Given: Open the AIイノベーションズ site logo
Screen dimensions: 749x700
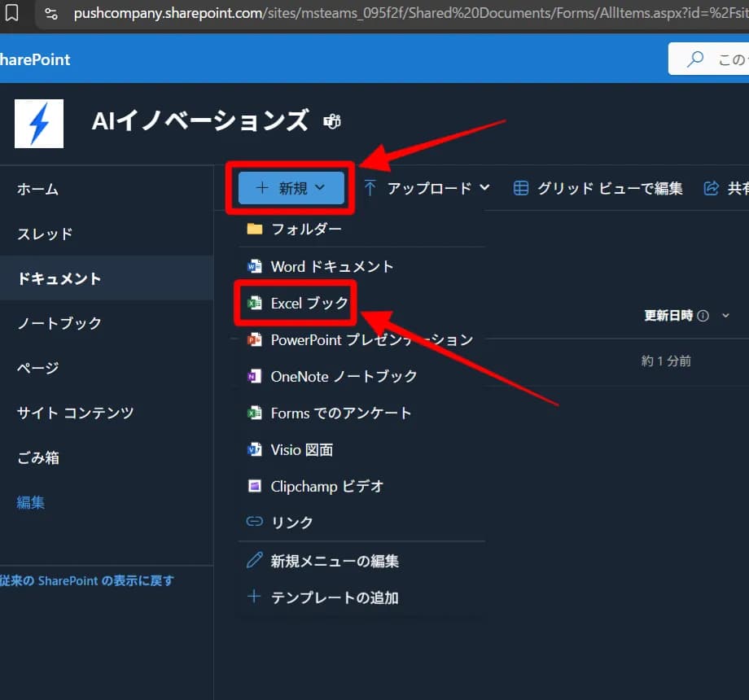Looking at the screenshot, I should [39, 124].
